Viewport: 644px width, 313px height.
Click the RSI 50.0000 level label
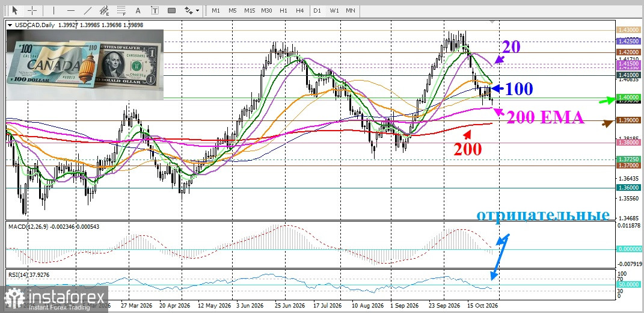(628, 285)
